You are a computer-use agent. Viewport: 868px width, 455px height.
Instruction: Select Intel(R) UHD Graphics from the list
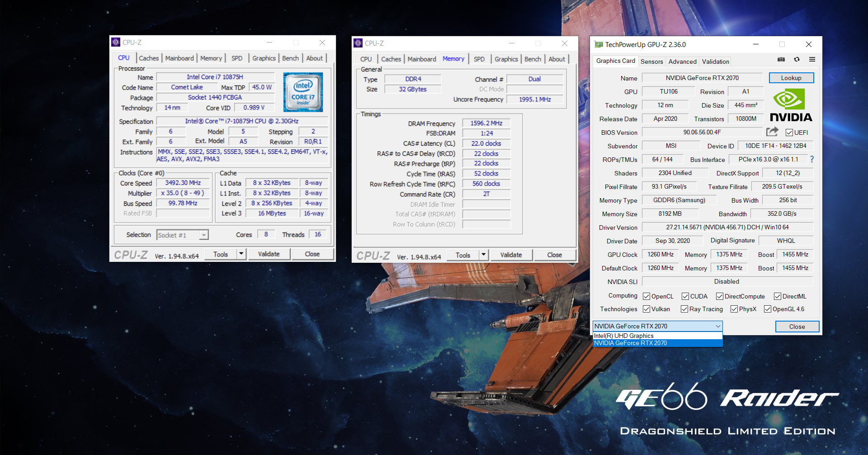pyautogui.click(x=657, y=336)
